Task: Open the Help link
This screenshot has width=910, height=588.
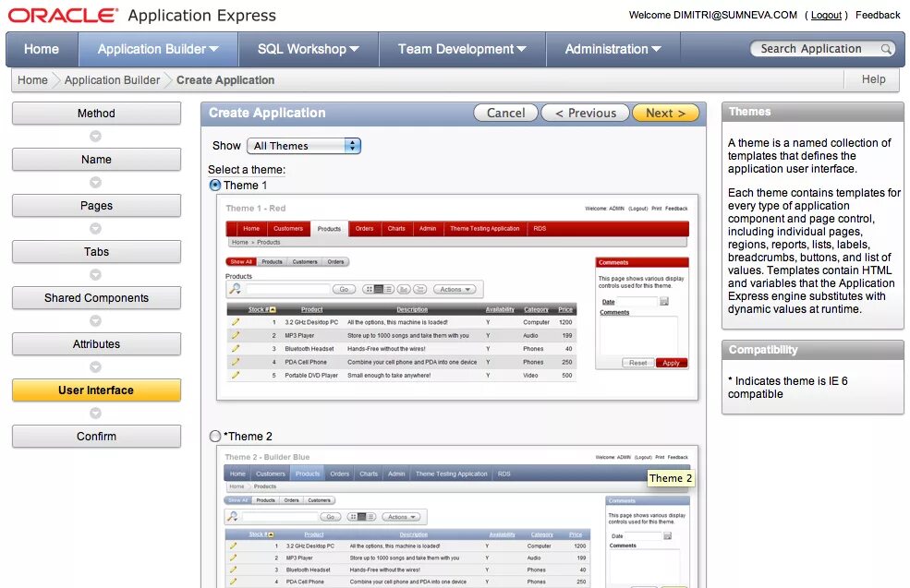Action: click(873, 79)
